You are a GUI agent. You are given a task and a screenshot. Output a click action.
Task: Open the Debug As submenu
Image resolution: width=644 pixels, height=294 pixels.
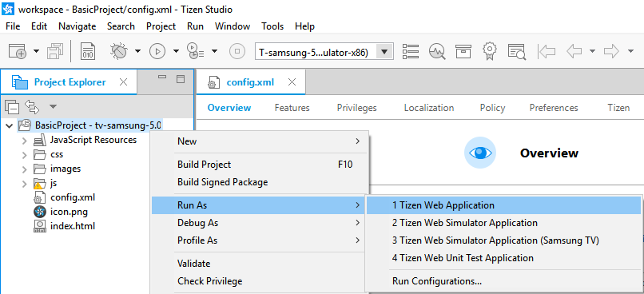coord(259,223)
